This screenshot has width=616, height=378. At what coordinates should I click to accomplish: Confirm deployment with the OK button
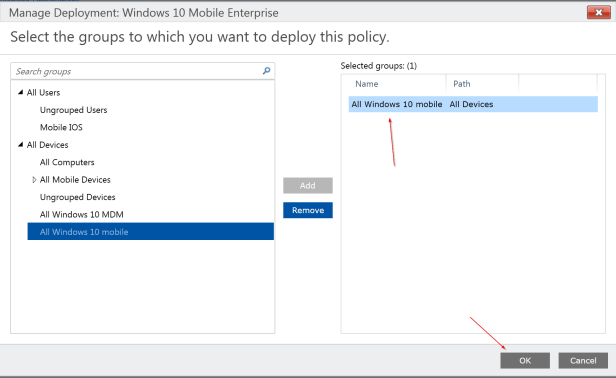tap(525, 360)
